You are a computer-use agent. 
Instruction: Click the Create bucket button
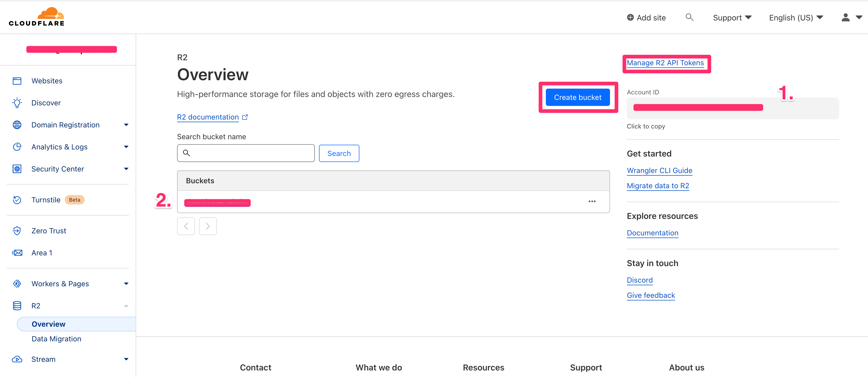coord(578,97)
